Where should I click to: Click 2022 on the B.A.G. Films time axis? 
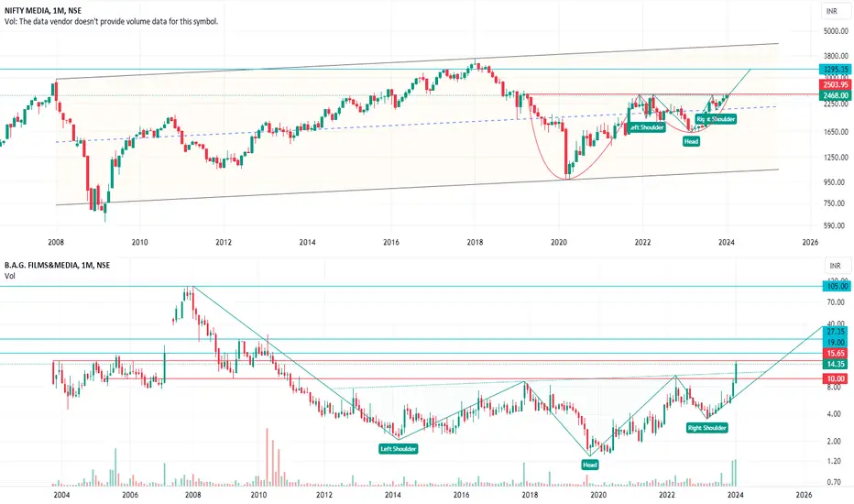pos(667,495)
